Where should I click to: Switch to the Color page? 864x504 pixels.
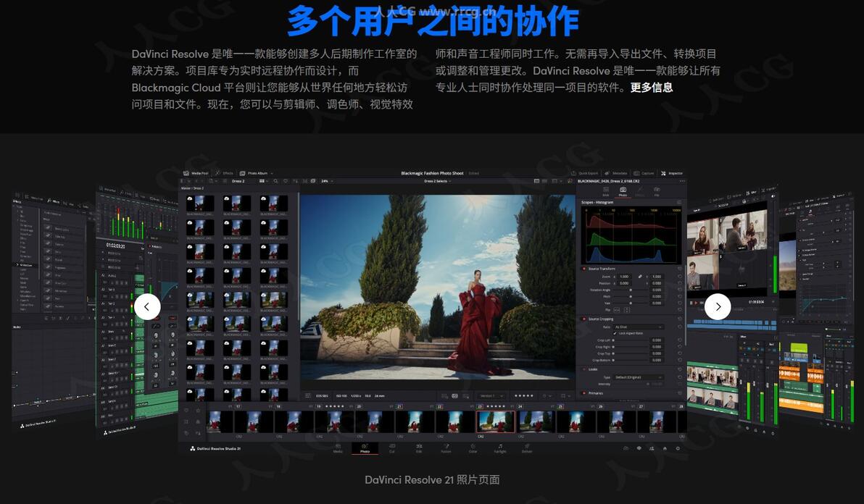(473, 448)
